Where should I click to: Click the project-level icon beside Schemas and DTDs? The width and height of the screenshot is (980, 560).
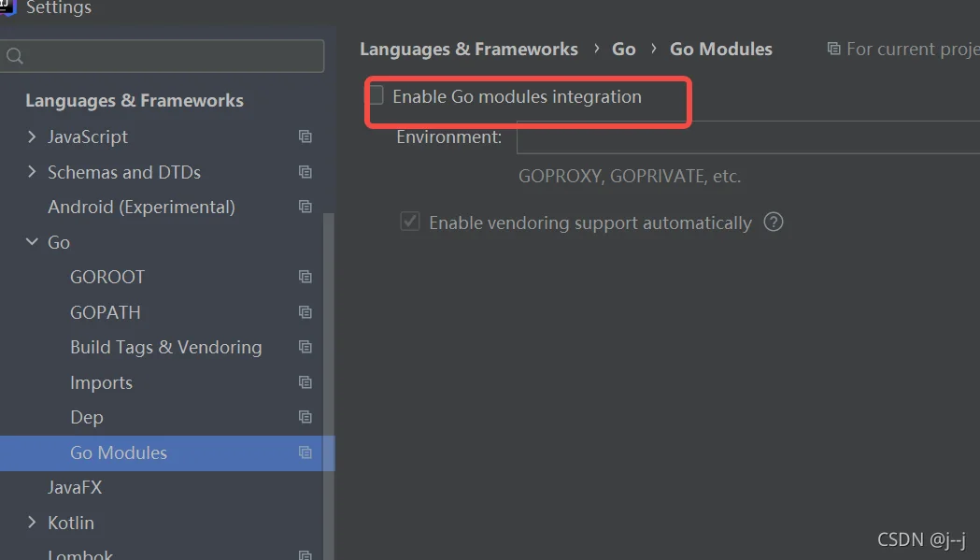(x=305, y=172)
